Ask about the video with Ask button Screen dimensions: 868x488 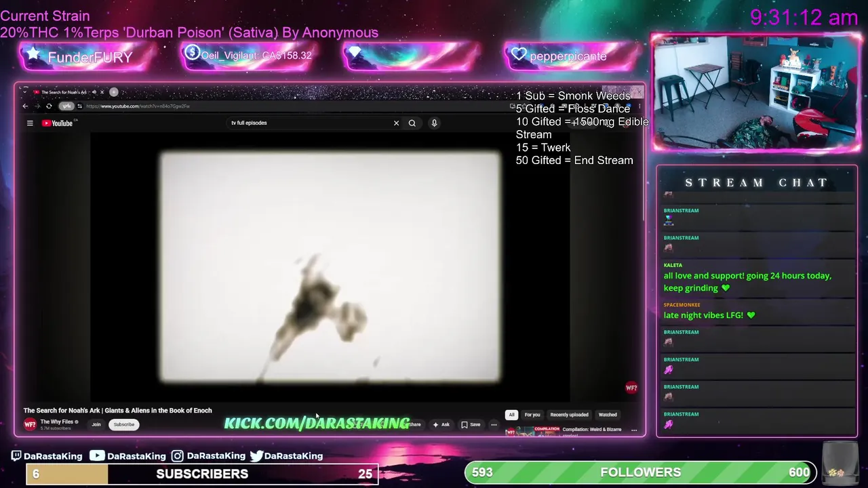pos(441,425)
